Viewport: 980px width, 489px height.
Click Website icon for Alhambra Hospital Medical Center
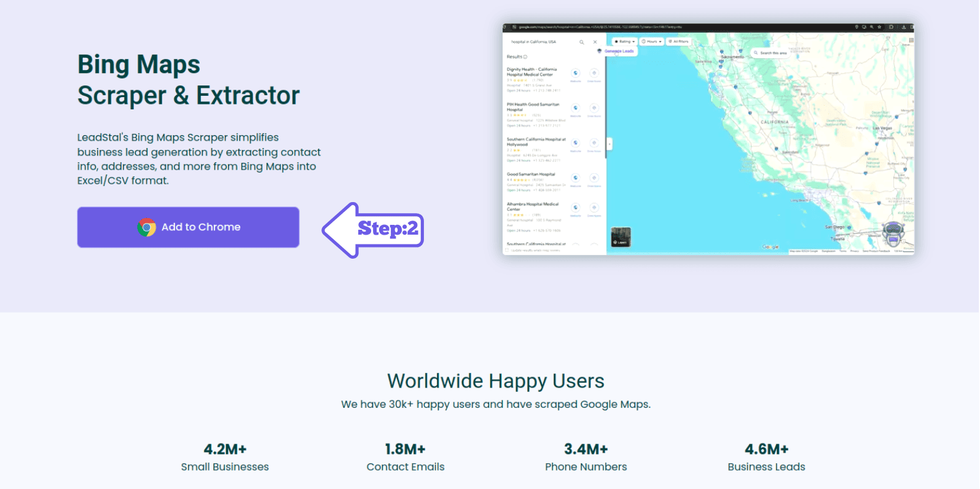pos(576,207)
